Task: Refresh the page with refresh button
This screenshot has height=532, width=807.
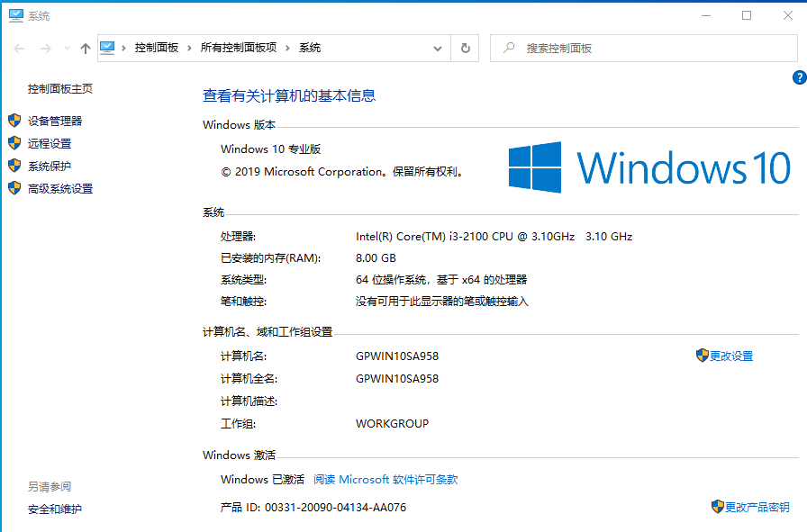Action: 466,49
